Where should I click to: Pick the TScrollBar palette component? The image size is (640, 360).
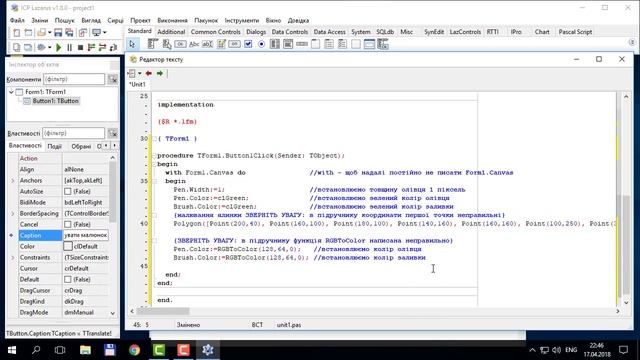[302, 44]
